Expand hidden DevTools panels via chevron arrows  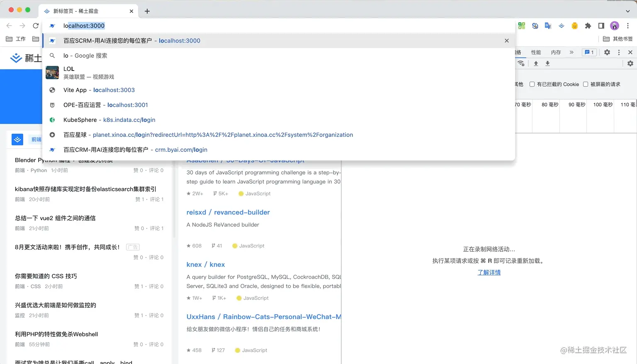[571, 52]
